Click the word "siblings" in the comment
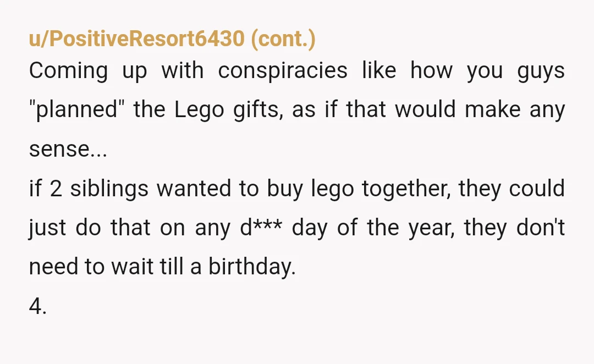The height and width of the screenshot is (364, 594). [x=109, y=188]
